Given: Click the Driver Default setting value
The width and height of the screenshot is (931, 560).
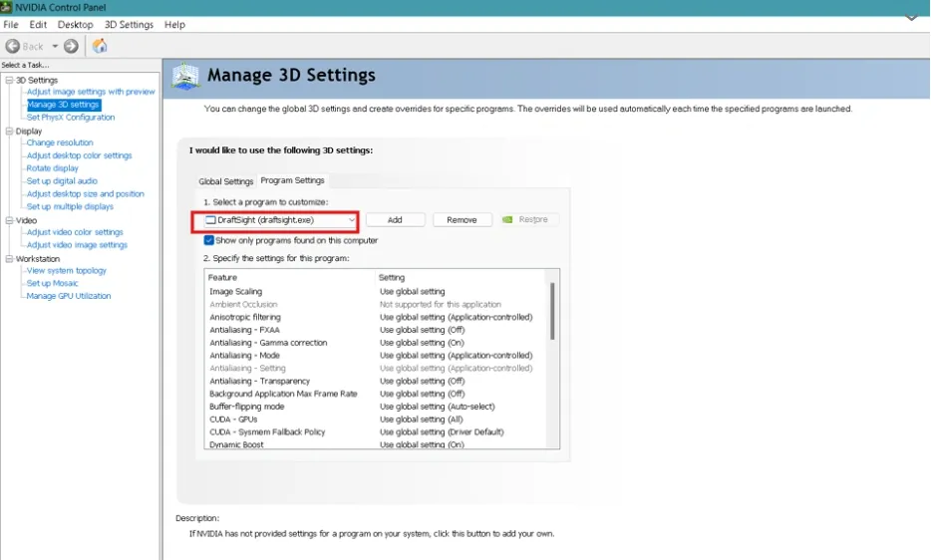Looking at the screenshot, I should (442, 432).
